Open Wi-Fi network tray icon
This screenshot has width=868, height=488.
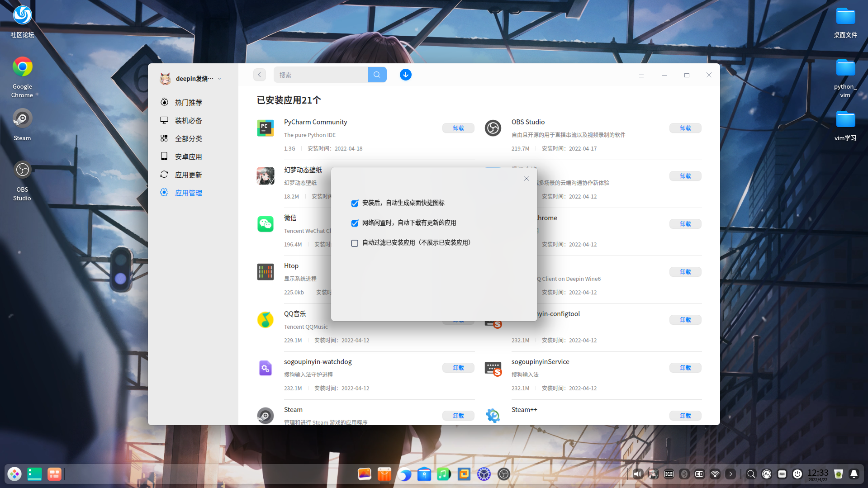[x=715, y=474]
